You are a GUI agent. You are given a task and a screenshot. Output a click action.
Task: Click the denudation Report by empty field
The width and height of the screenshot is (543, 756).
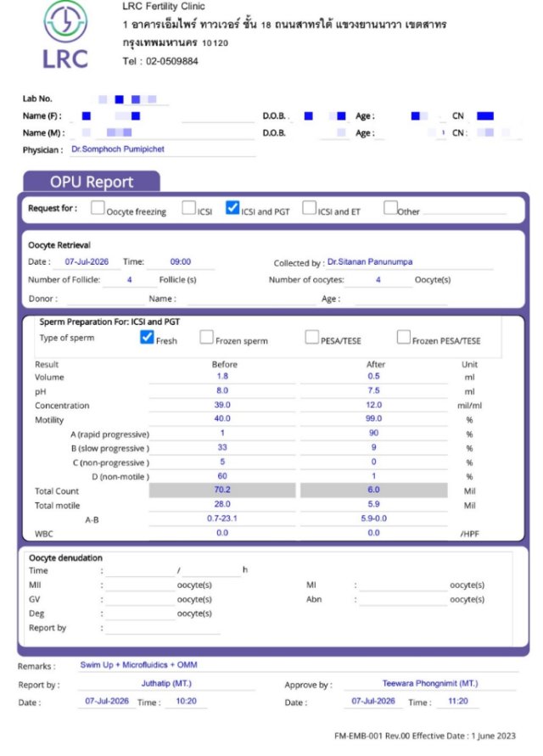[x=163, y=628]
